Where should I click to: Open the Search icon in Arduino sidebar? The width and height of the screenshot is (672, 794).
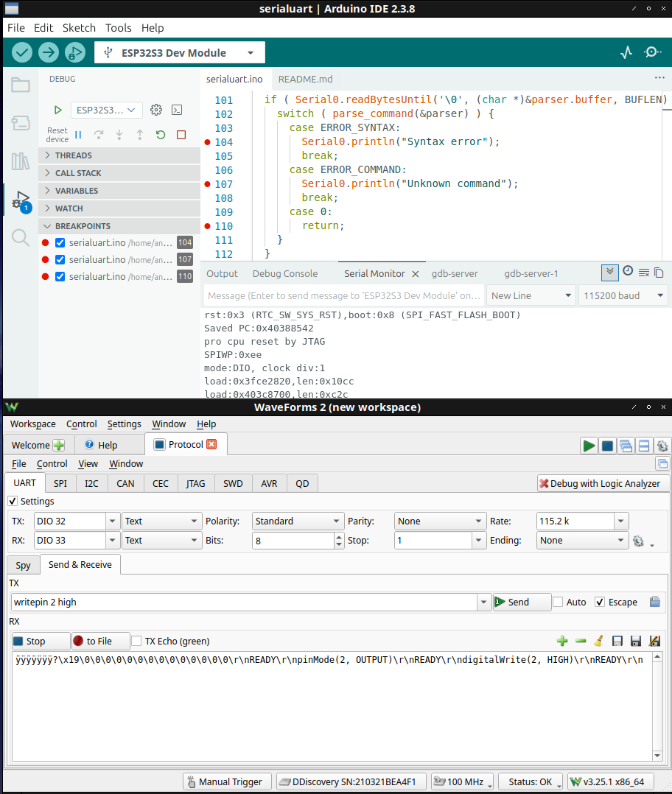pos(20,237)
